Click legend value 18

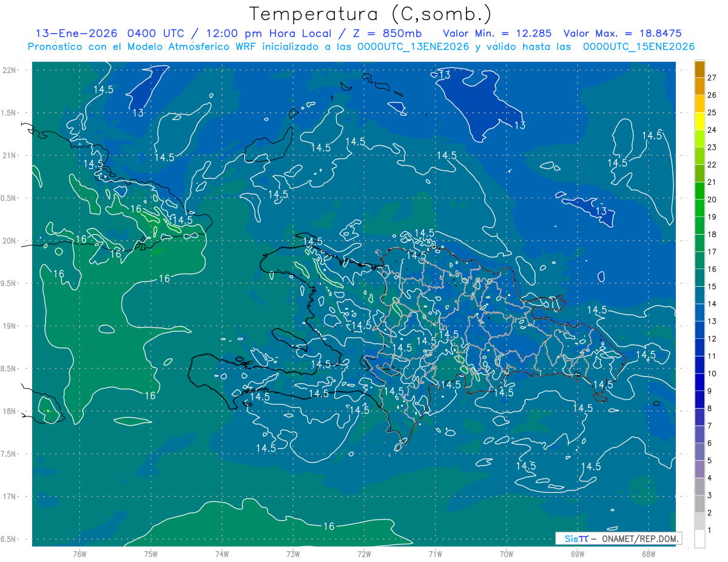click(x=712, y=235)
